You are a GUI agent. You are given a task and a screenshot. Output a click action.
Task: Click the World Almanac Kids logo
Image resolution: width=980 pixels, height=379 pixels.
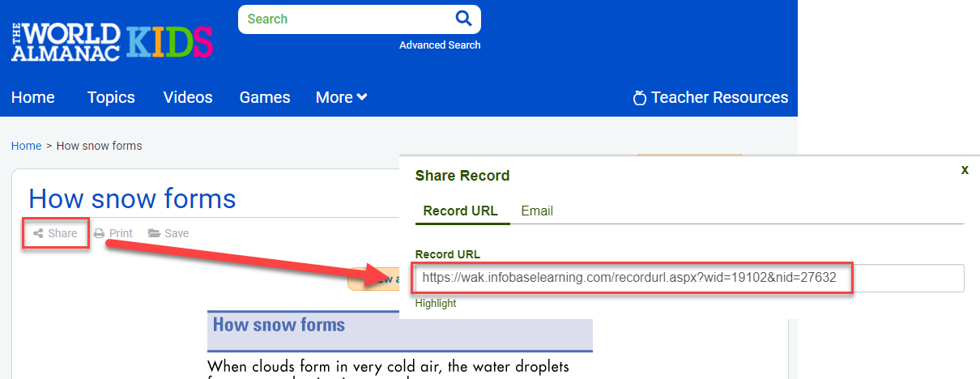112,42
